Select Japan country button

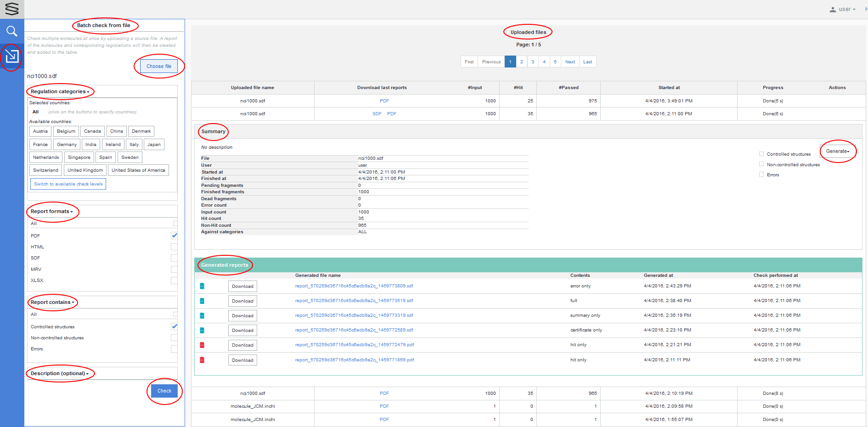(154, 145)
